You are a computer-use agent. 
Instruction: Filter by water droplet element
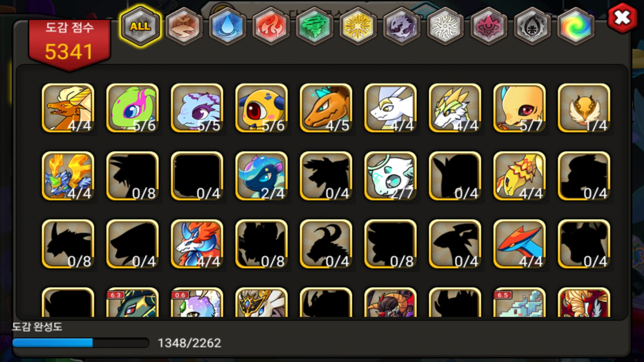click(x=227, y=26)
